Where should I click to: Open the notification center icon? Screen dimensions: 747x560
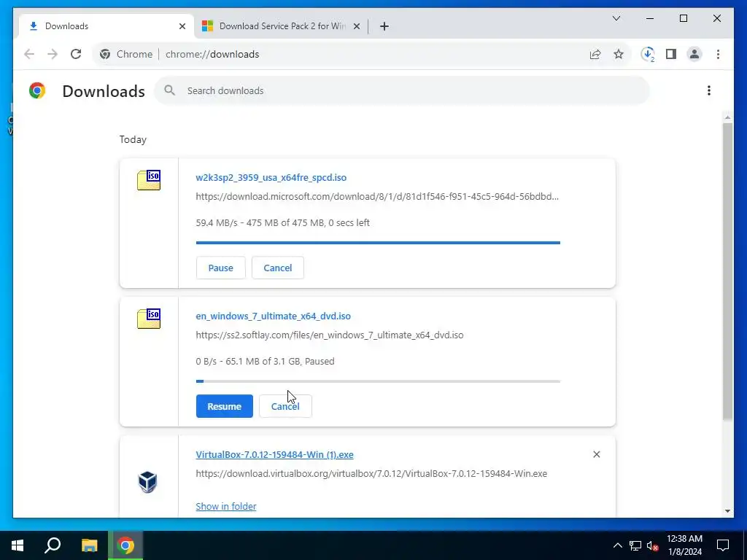tap(723, 545)
